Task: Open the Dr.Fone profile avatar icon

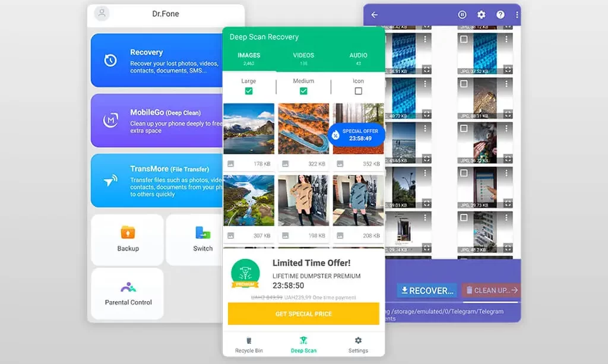Action: [x=102, y=14]
